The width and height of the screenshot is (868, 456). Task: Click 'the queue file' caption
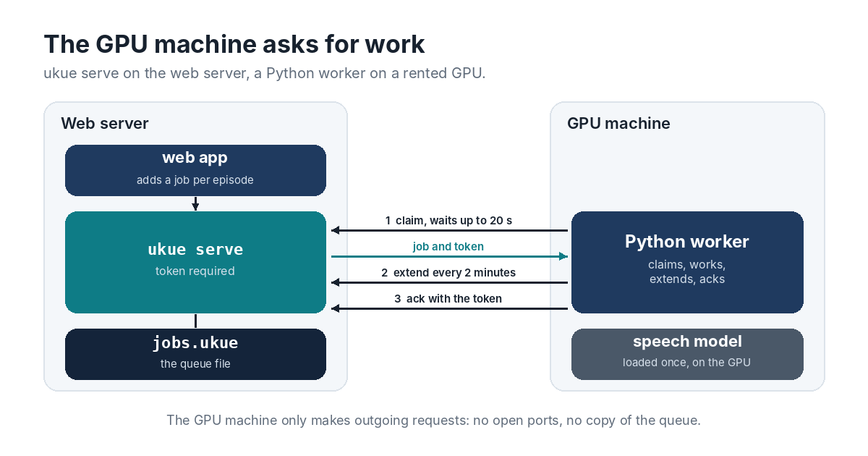tap(195, 364)
